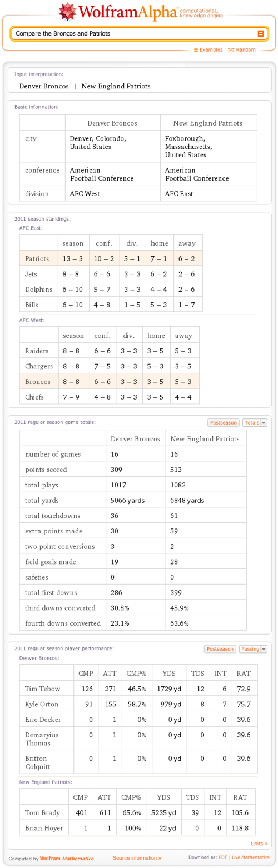Switch player performance to Postseason

pos(220,649)
